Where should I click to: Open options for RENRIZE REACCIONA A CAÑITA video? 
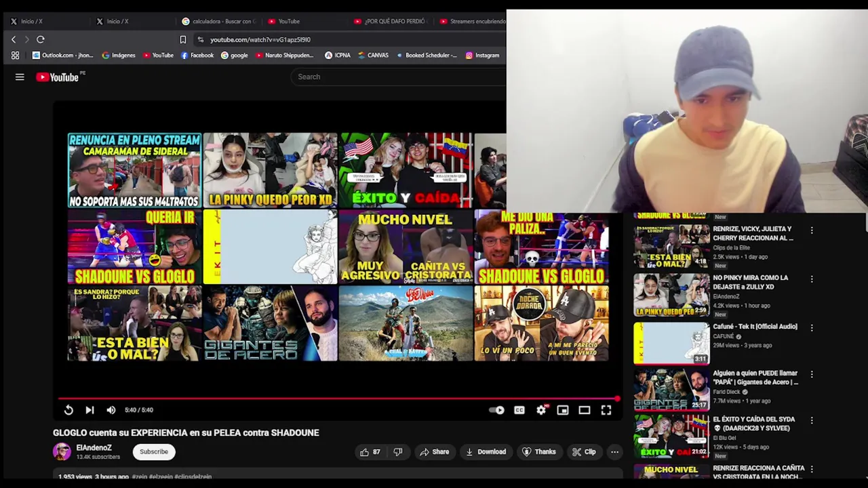click(x=812, y=470)
